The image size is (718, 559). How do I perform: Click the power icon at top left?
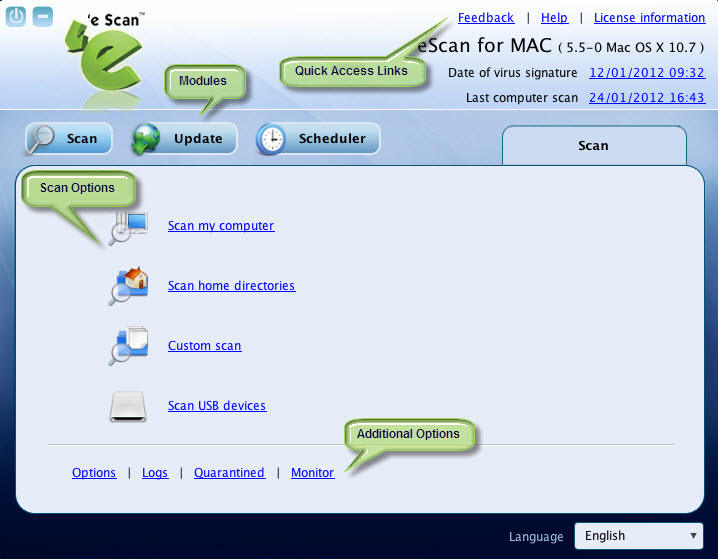point(16,16)
